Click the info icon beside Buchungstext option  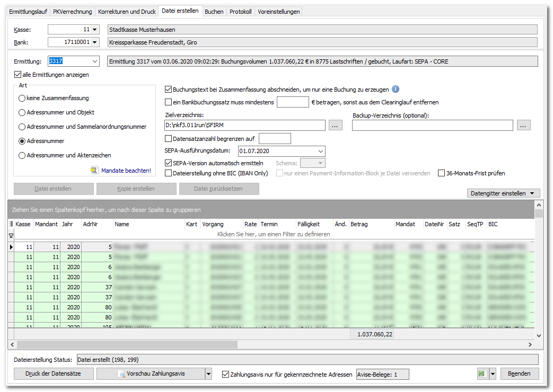click(x=396, y=89)
